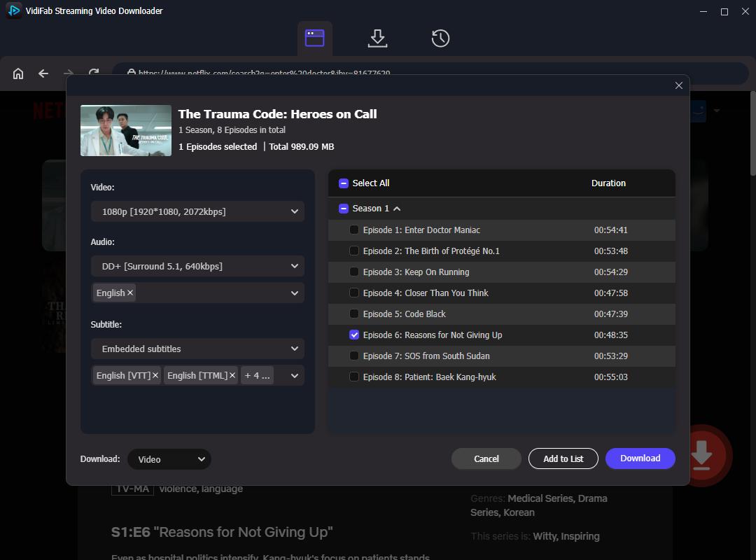Click the '00:54:41' duration of Episode 1
756x560 pixels.
(x=611, y=230)
